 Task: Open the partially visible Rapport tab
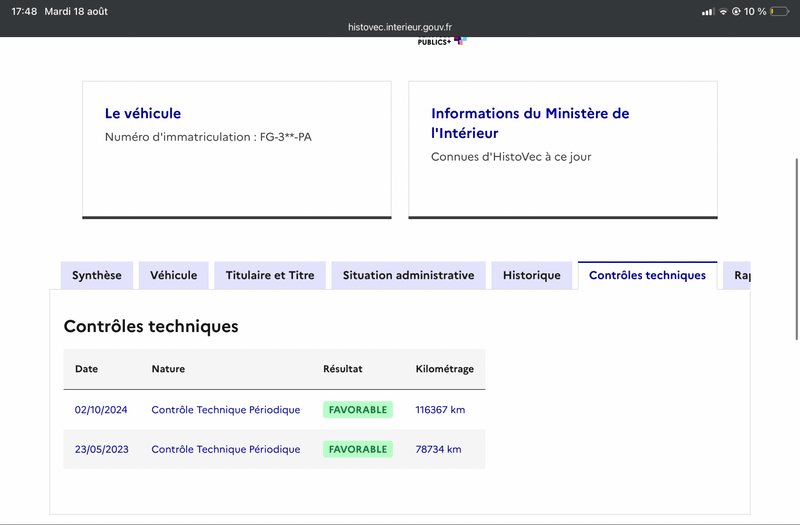pos(737,276)
